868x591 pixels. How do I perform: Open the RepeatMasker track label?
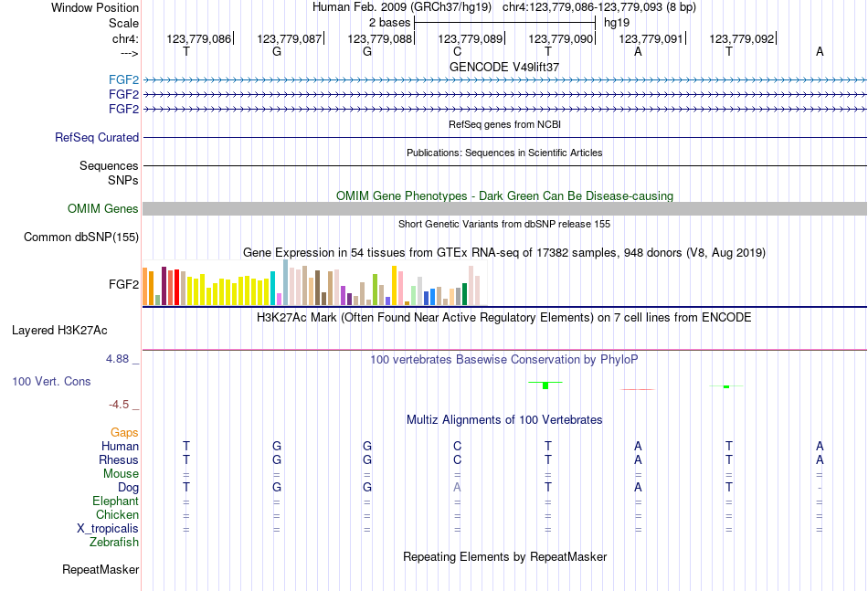click(101, 569)
